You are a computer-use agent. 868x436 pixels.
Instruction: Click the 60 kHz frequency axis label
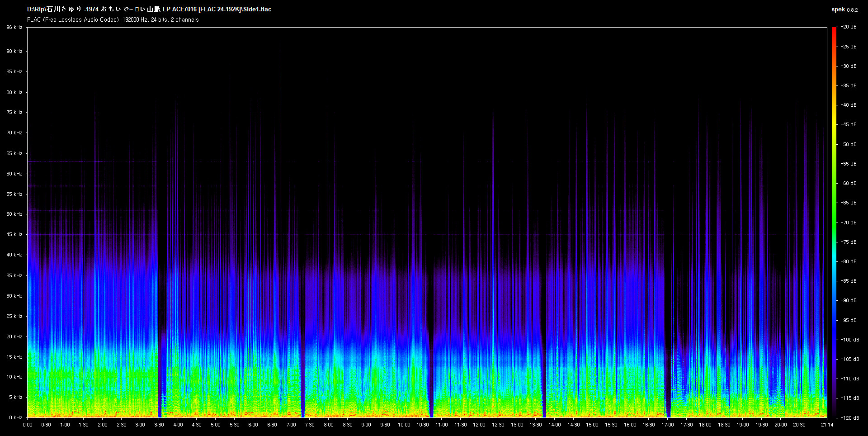[14, 174]
